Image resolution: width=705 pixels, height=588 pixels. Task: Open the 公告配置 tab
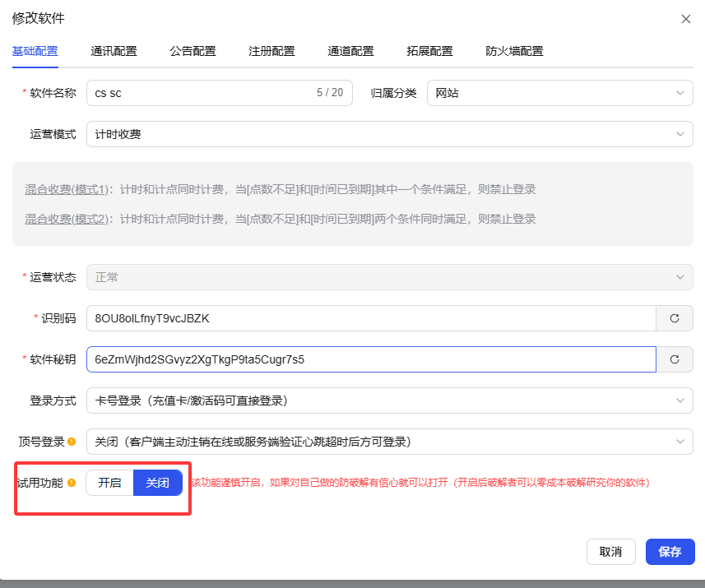(192, 51)
